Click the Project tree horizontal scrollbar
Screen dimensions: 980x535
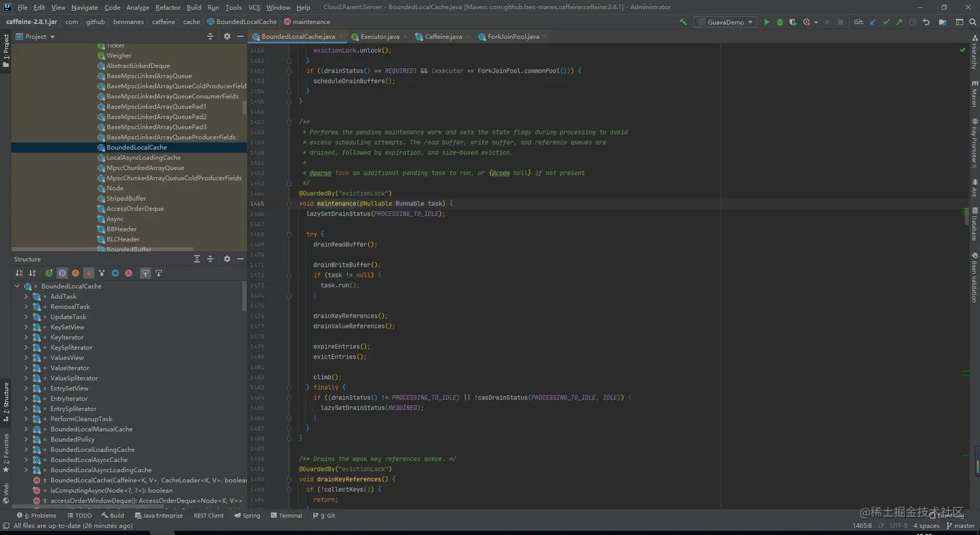point(102,249)
